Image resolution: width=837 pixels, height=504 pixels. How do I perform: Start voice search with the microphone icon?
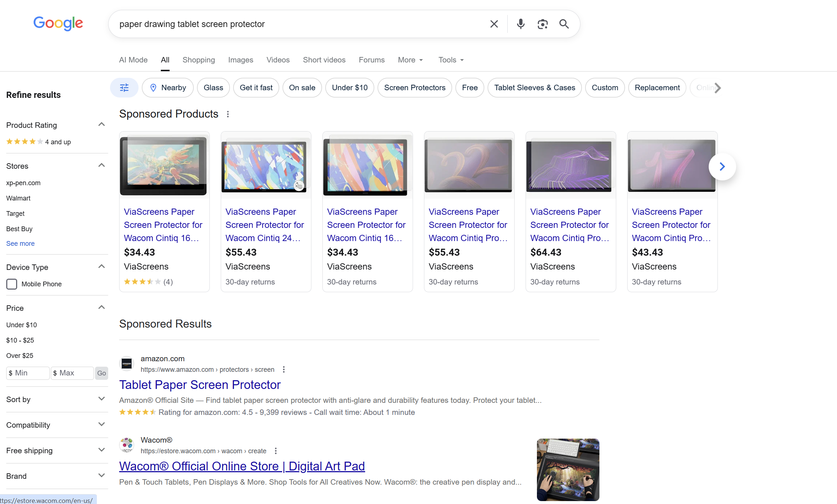(x=520, y=24)
